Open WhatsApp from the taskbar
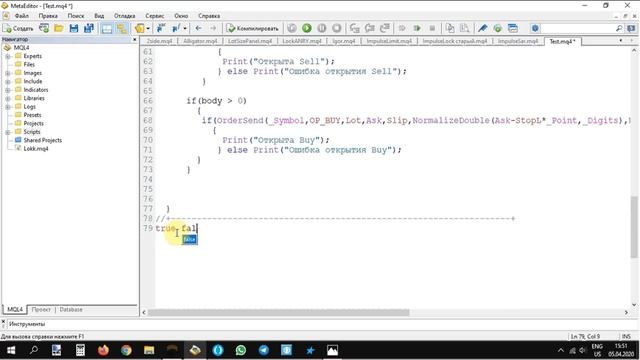The image size is (640, 360). click(x=241, y=350)
